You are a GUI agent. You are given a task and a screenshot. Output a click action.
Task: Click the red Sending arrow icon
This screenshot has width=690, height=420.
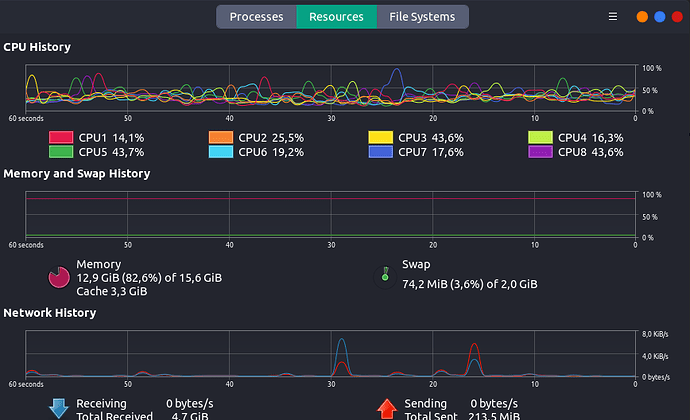pos(387,408)
